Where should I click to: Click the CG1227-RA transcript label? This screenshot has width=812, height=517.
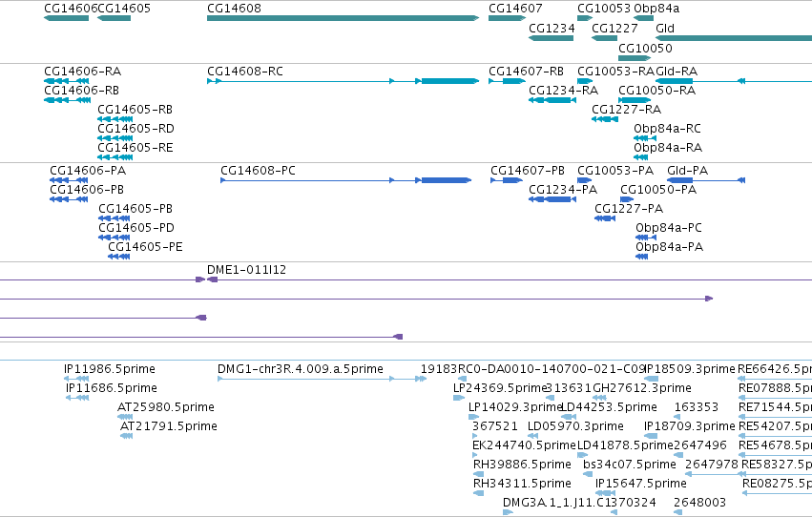point(627,110)
